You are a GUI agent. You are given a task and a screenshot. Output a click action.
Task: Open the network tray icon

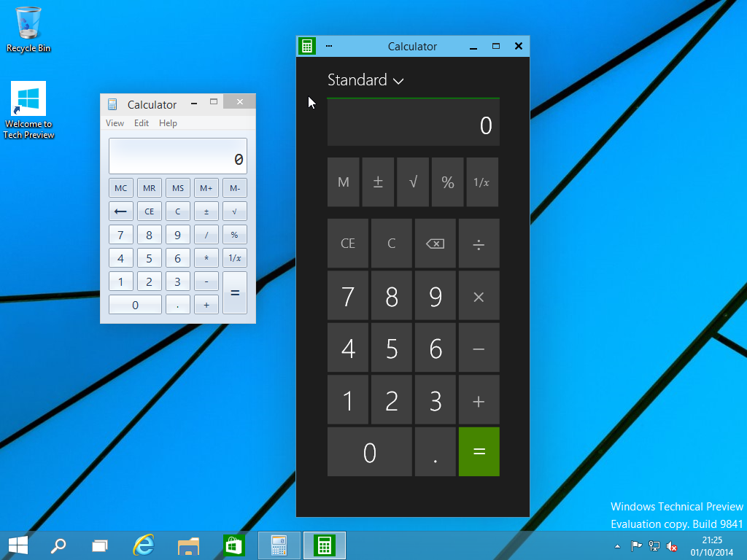[x=654, y=546]
